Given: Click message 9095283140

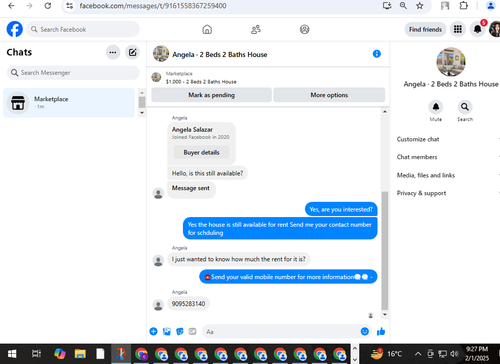Looking at the screenshot, I should 188,304.
